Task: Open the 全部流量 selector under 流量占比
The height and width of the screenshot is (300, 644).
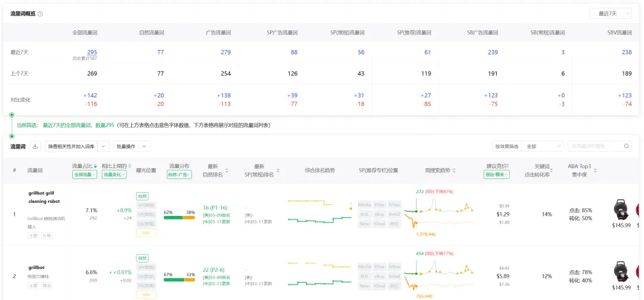Action: (85, 175)
